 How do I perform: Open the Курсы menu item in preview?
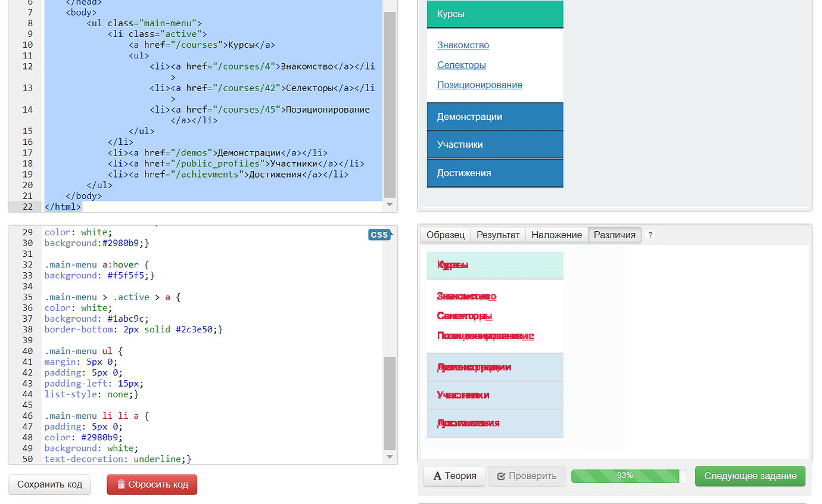495,14
